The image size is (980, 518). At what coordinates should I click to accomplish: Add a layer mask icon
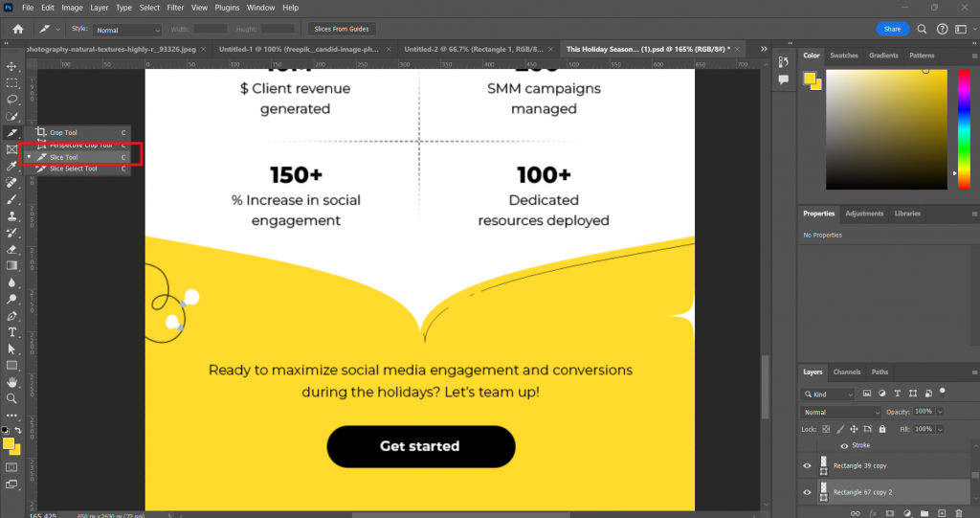point(890,513)
